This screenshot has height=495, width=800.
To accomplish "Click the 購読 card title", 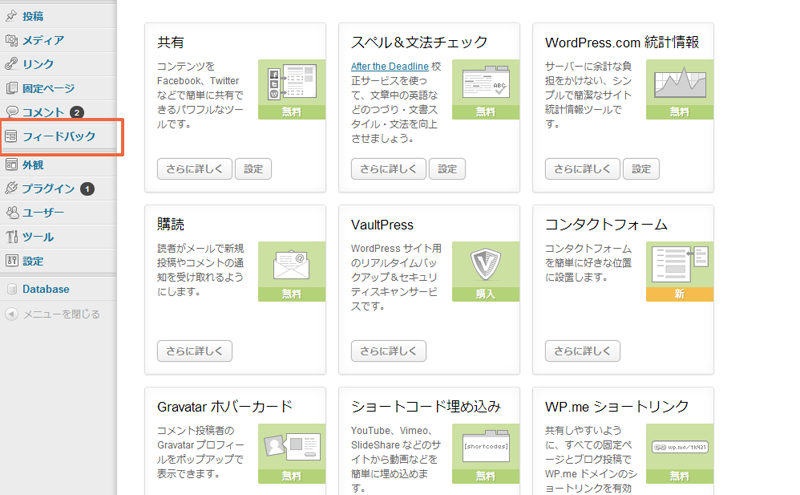I will (x=170, y=225).
